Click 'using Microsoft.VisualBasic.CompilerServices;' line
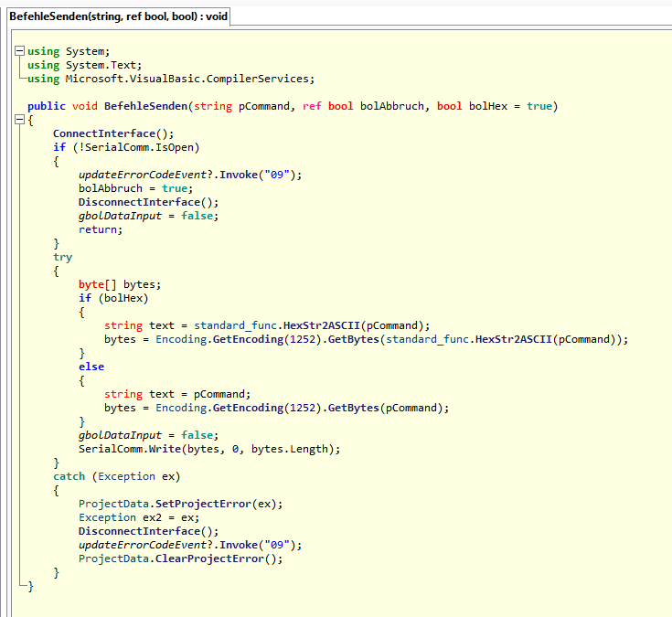The image size is (672, 617). (x=171, y=79)
